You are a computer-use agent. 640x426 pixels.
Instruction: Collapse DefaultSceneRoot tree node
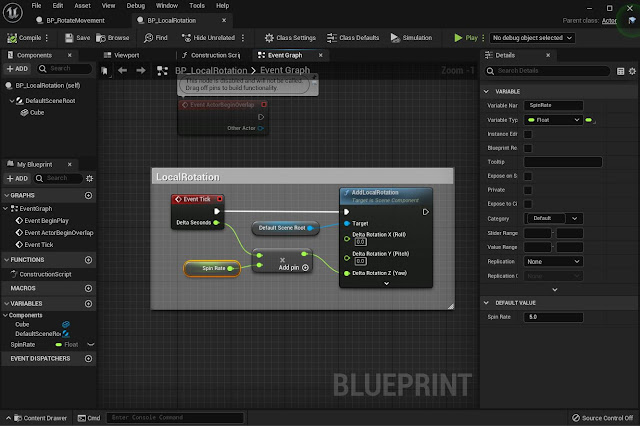click(11, 100)
